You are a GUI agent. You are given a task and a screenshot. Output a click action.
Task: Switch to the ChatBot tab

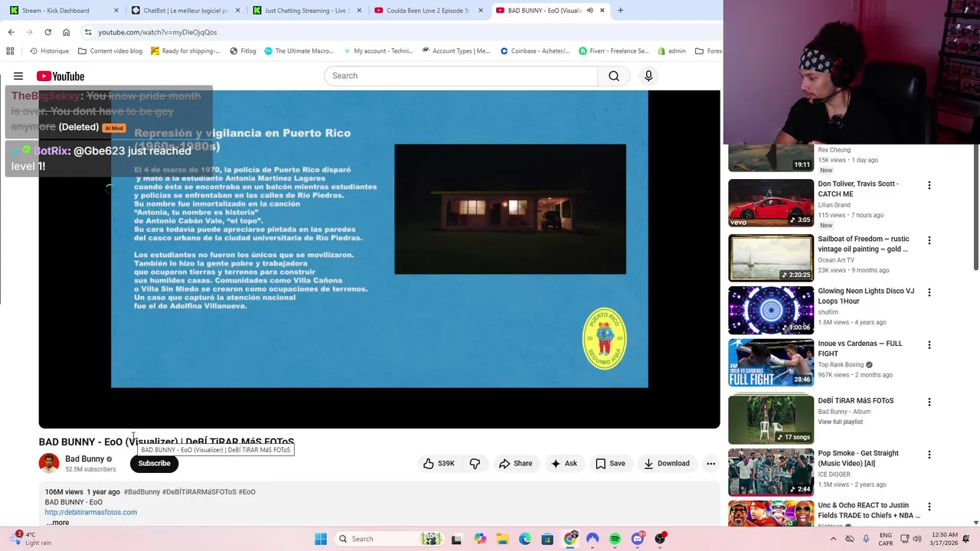click(x=186, y=11)
